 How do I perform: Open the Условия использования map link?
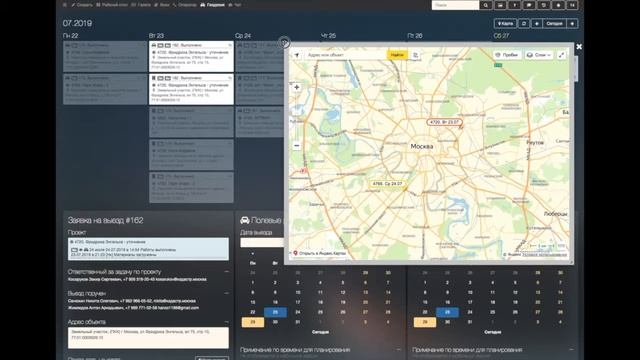(x=544, y=254)
